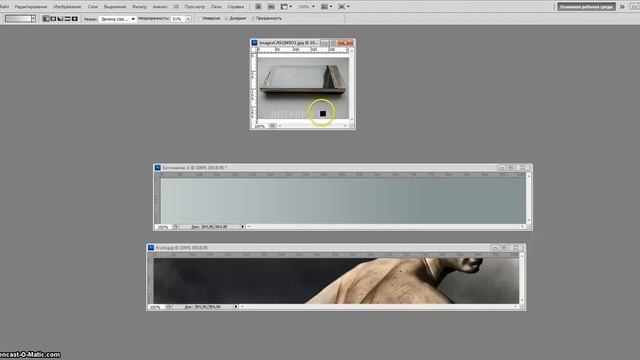Select the diamond gradient style icon

[x=75, y=19]
